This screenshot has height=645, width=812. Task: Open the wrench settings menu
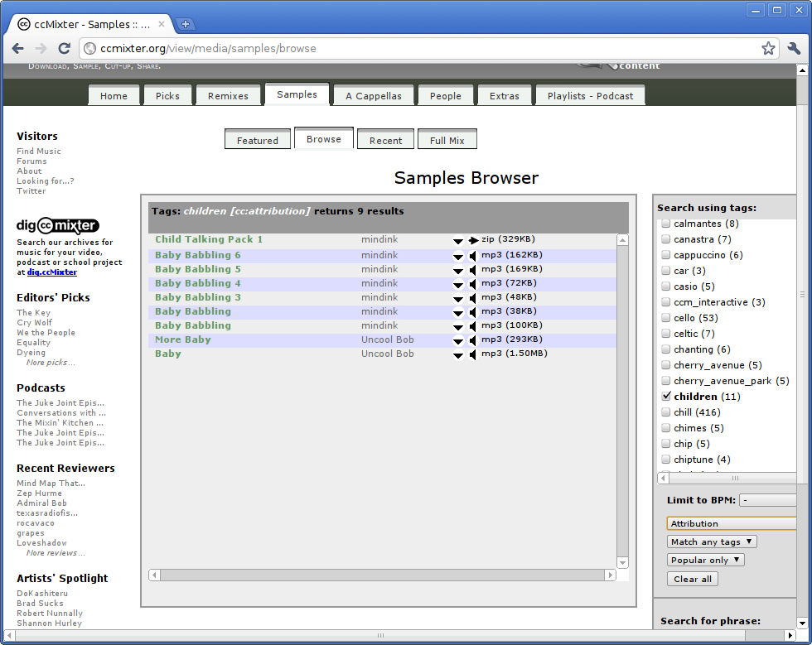pyautogui.click(x=794, y=49)
